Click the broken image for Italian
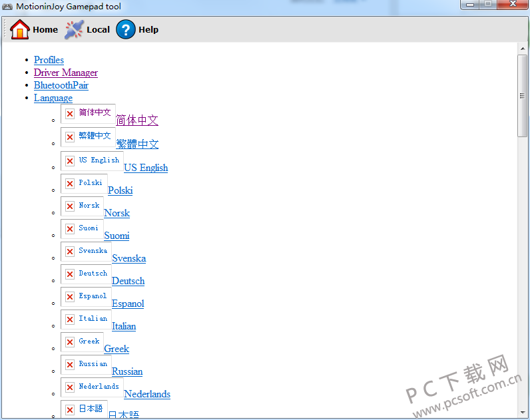530x420 pixels. pos(86,319)
